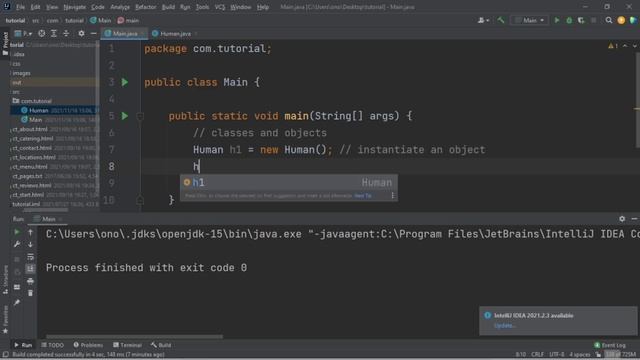
Task: Select h1 Human completion suggestion
Action: tap(289, 183)
